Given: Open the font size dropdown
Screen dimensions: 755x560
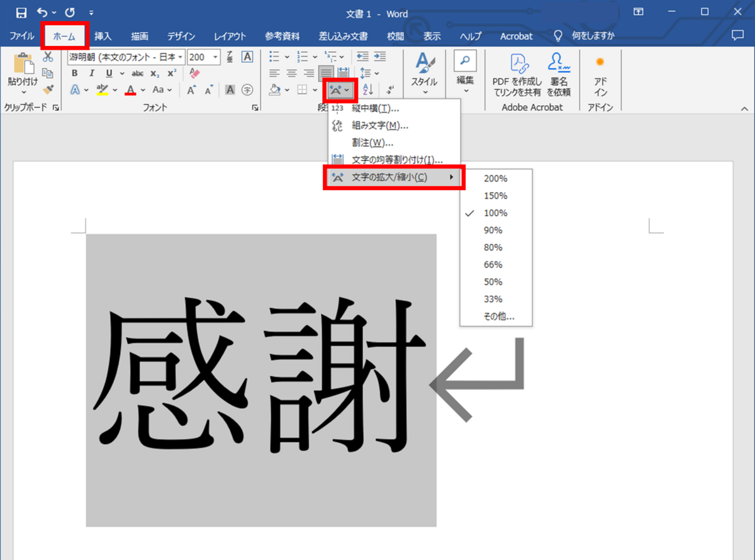Looking at the screenshot, I should (x=215, y=57).
